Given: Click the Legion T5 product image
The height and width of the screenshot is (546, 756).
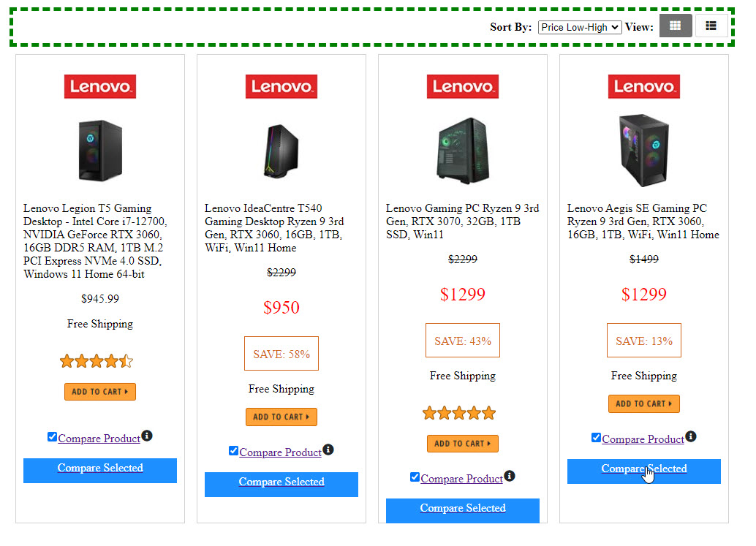Looking at the screenshot, I should [x=100, y=151].
